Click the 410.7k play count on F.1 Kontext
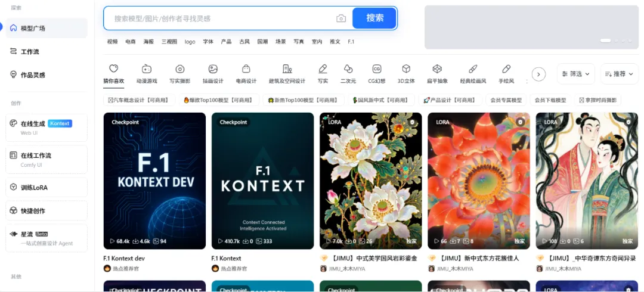Screen dimensions: 644x292 (229, 241)
